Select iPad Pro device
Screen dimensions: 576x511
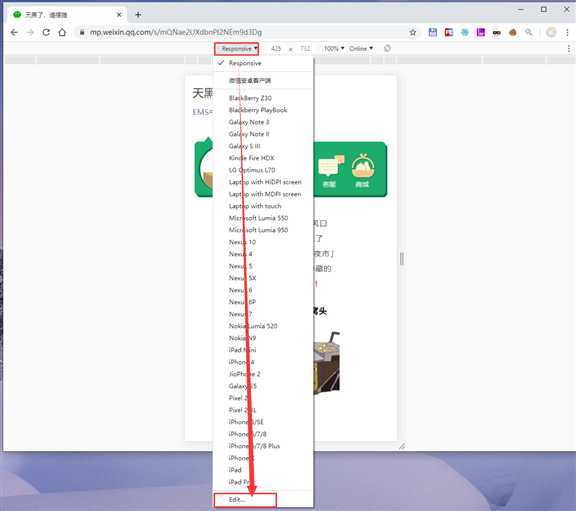pos(263,482)
